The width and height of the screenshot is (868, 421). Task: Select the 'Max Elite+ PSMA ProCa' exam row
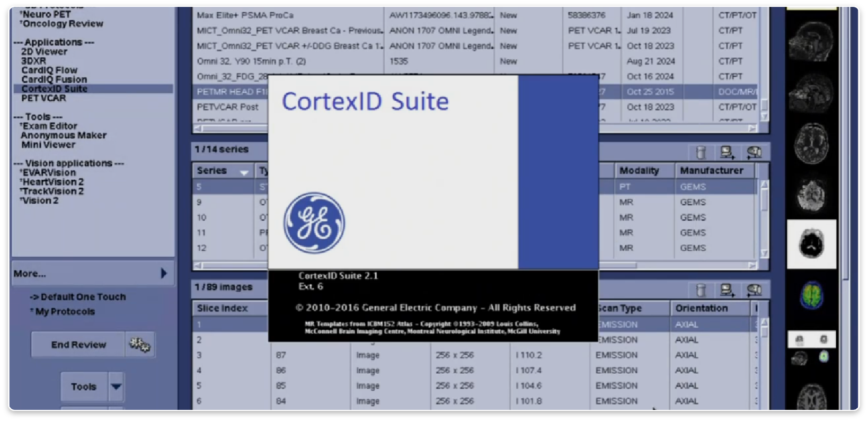coord(475,15)
